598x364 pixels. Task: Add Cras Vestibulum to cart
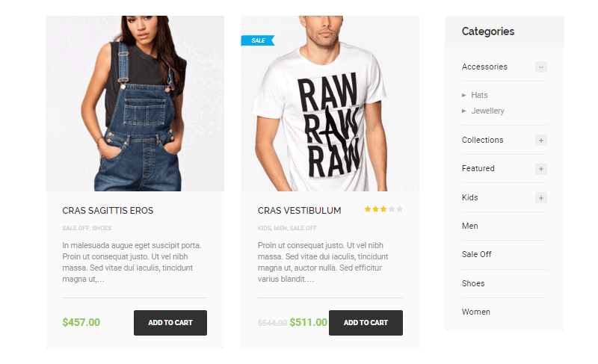pos(366,323)
